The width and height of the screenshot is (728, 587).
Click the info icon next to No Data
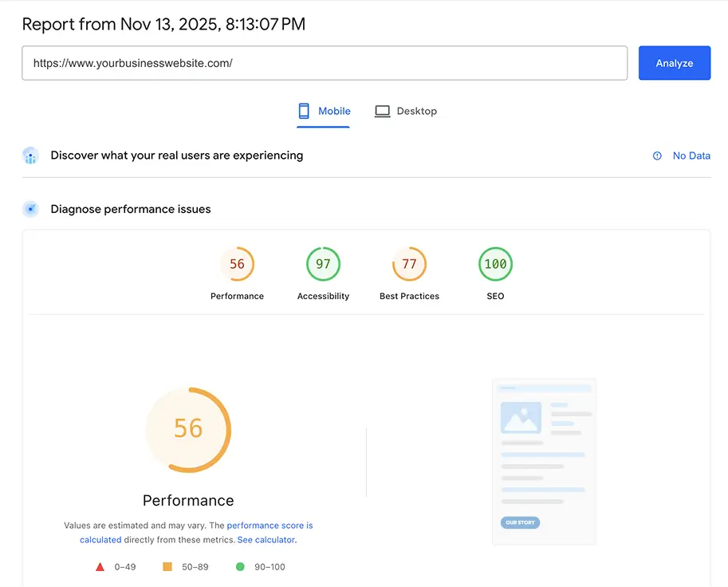656,156
